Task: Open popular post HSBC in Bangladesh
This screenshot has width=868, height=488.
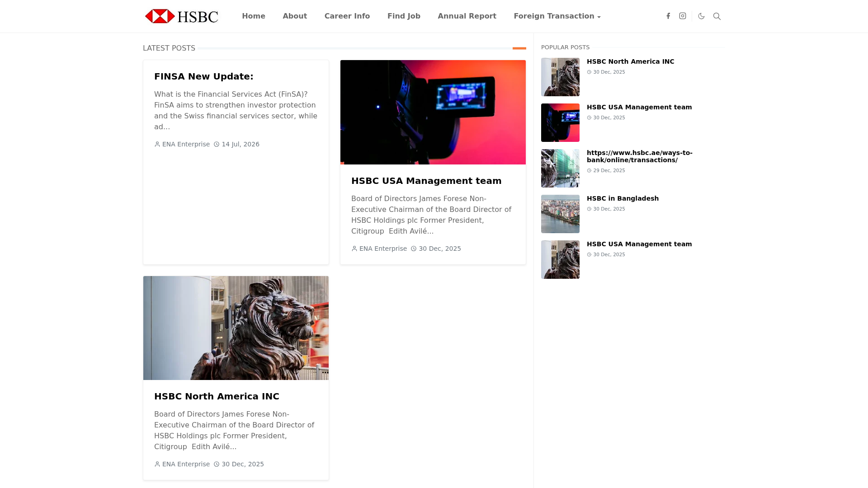Action: point(623,198)
